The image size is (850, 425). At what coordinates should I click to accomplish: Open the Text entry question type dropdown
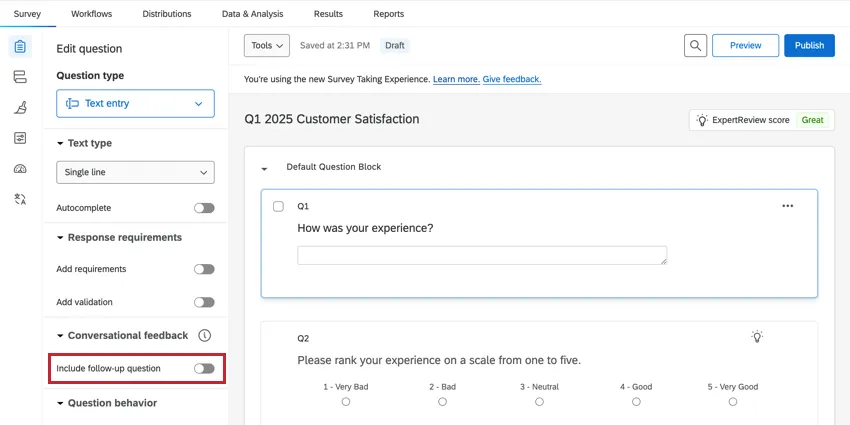pos(135,103)
